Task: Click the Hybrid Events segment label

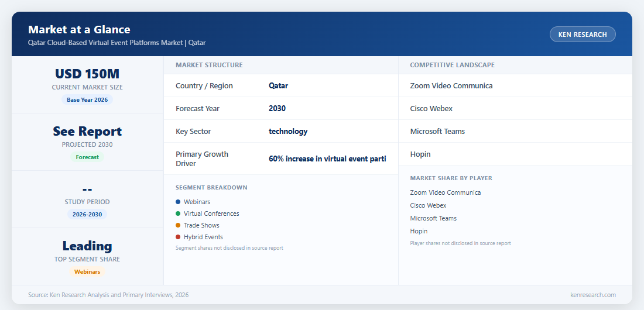Action: pos(203,237)
